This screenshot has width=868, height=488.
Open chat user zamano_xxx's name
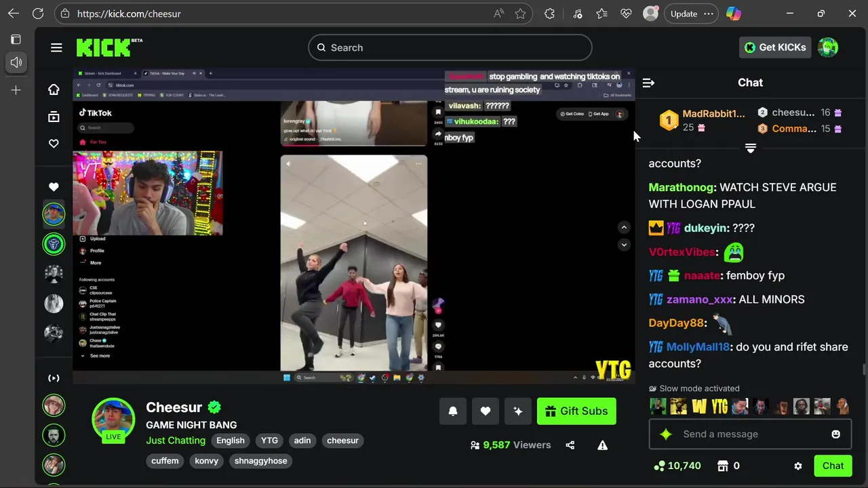pos(700,300)
